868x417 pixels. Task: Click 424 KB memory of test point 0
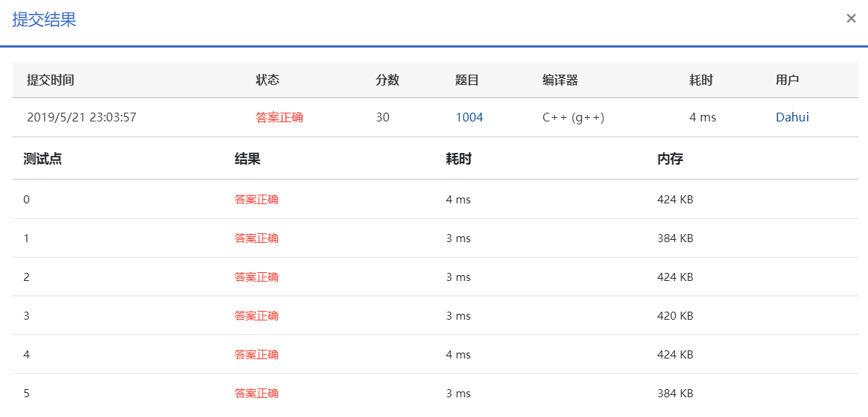point(675,200)
